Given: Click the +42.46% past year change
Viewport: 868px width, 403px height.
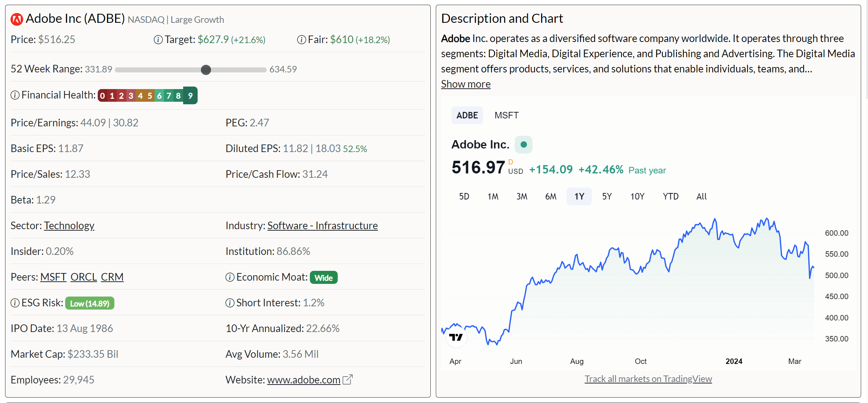Looking at the screenshot, I should pyautogui.click(x=601, y=169).
